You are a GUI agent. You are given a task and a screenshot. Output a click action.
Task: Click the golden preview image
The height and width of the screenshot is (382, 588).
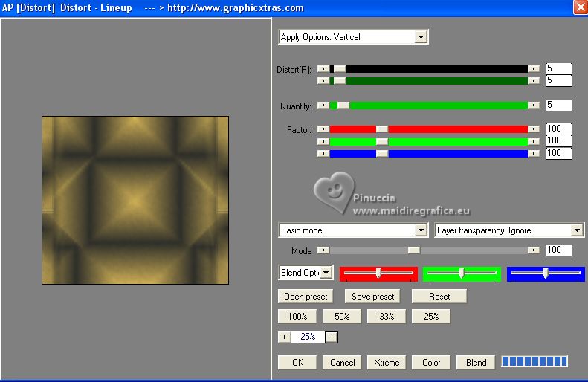[x=135, y=200]
